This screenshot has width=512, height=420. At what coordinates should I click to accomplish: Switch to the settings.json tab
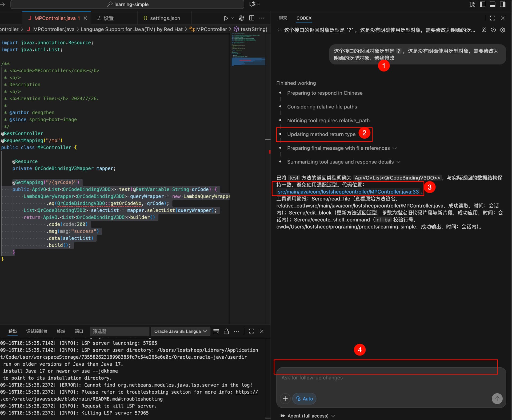[x=162, y=18]
